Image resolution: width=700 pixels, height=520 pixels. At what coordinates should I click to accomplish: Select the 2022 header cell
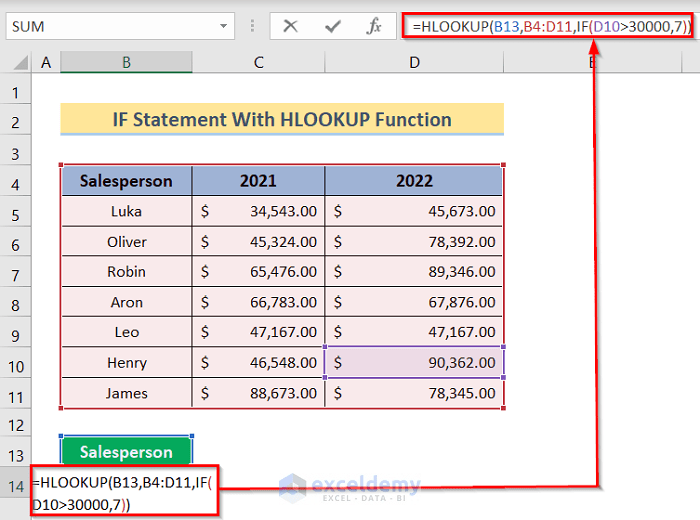point(414,181)
